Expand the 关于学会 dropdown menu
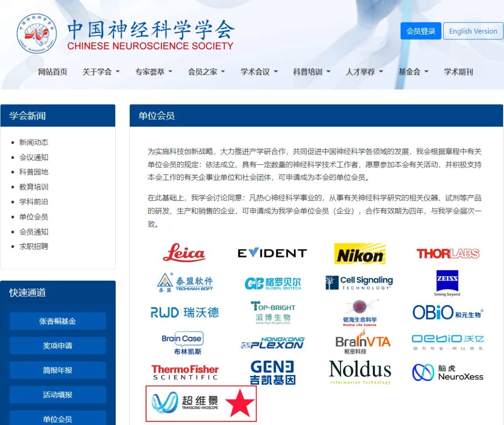 click(x=101, y=72)
